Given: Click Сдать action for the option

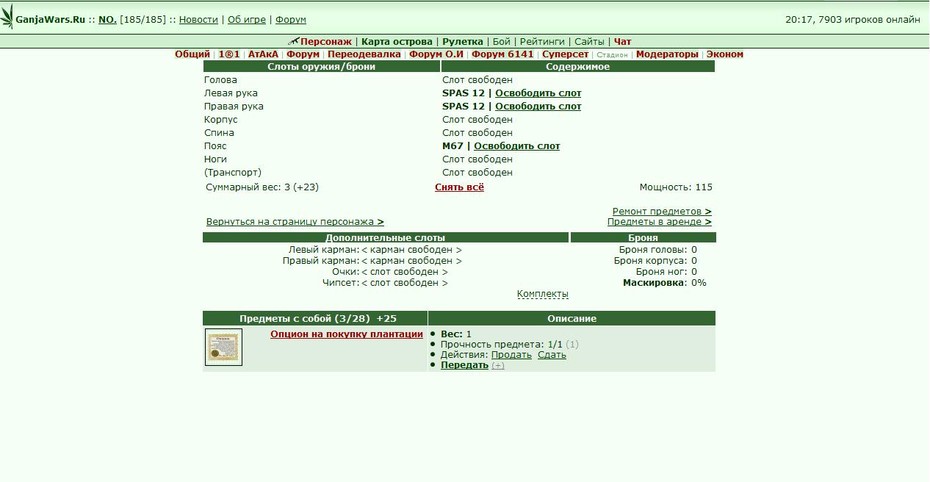Looking at the screenshot, I should pos(552,355).
